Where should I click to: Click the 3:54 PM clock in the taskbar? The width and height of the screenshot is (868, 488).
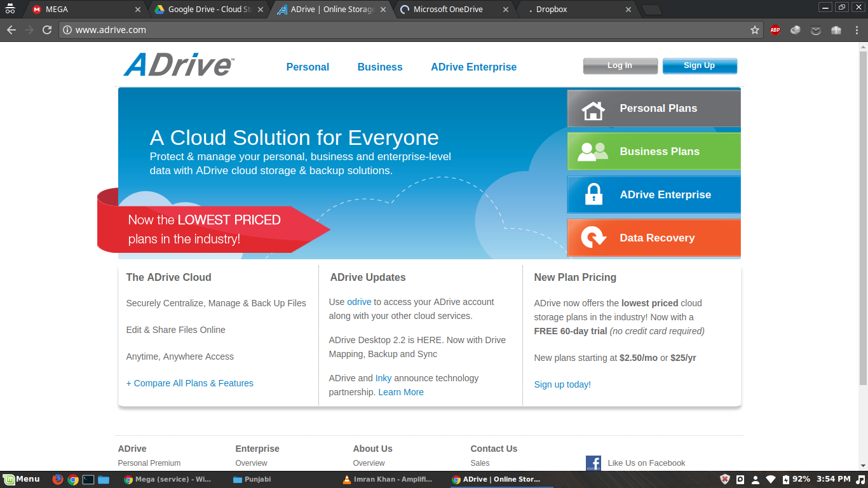(x=833, y=479)
